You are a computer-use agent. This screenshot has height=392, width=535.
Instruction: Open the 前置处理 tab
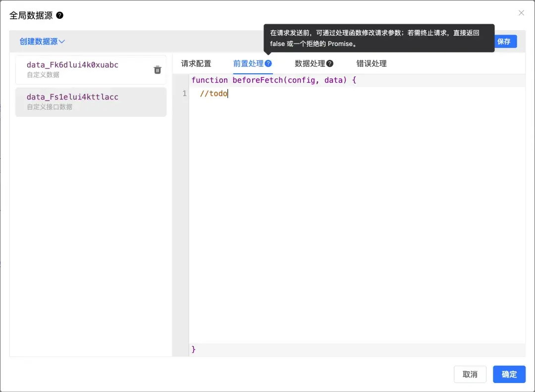pyautogui.click(x=248, y=63)
